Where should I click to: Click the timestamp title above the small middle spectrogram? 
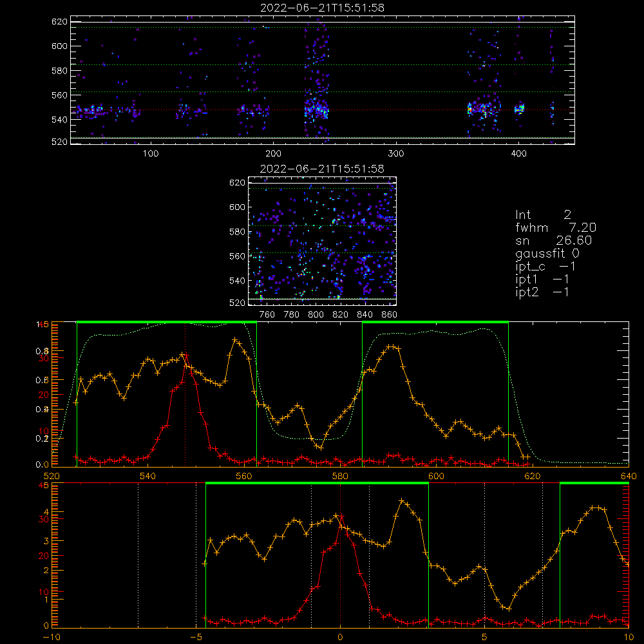point(323,169)
